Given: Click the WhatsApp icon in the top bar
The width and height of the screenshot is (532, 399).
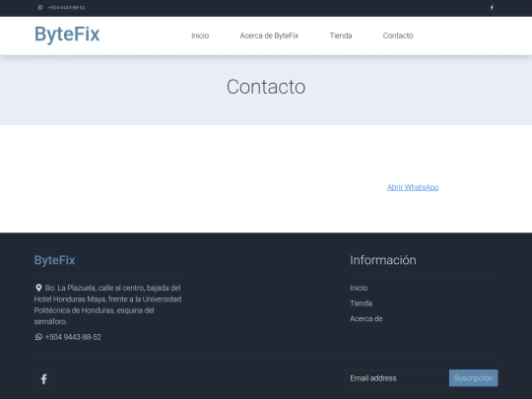Looking at the screenshot, I should [x=40, y=8].
